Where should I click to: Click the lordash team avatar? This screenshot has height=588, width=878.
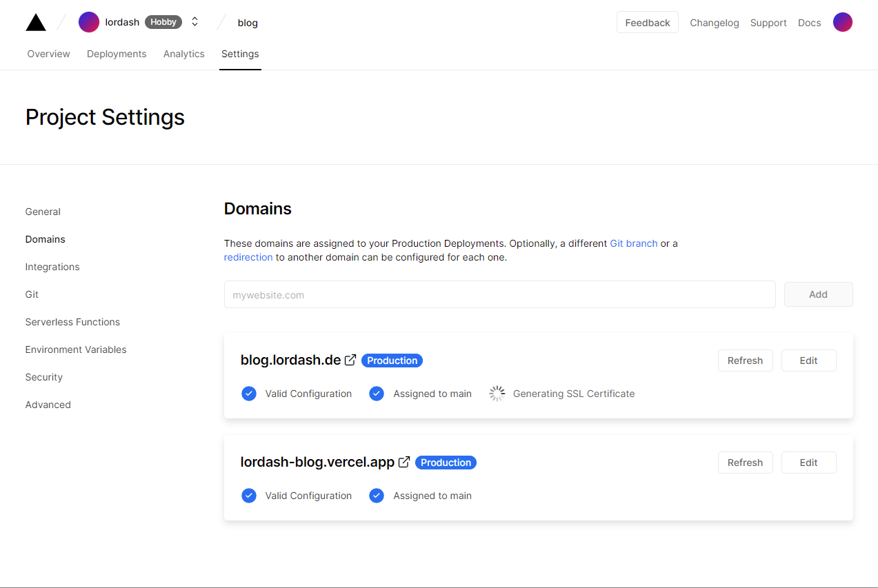point(89,22)
